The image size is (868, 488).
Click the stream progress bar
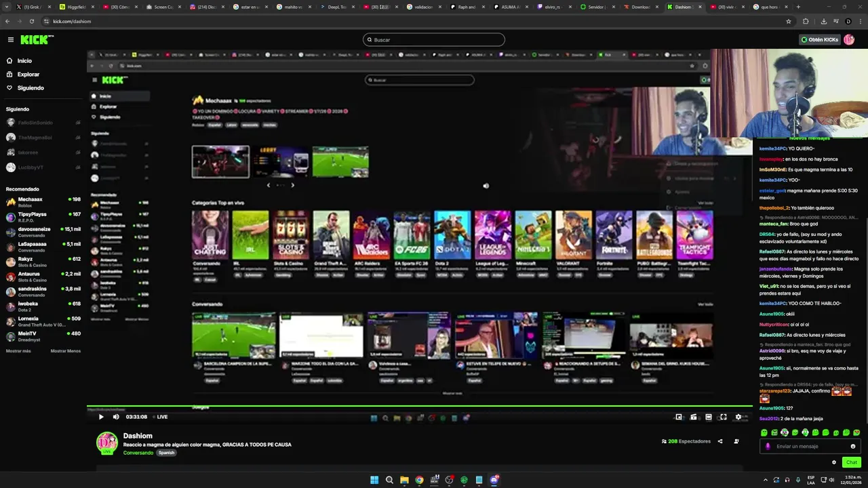coord(419,407)
